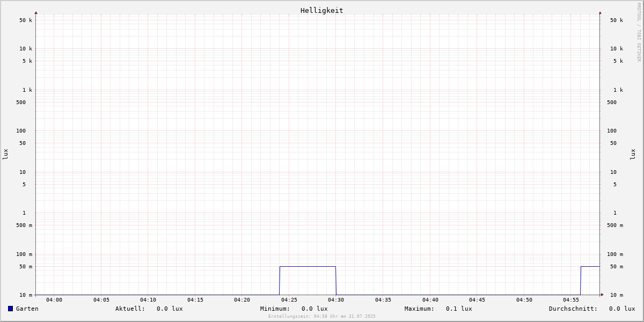Click the 04:45 time axis label

pyautogui.click(x=477, y=300)
